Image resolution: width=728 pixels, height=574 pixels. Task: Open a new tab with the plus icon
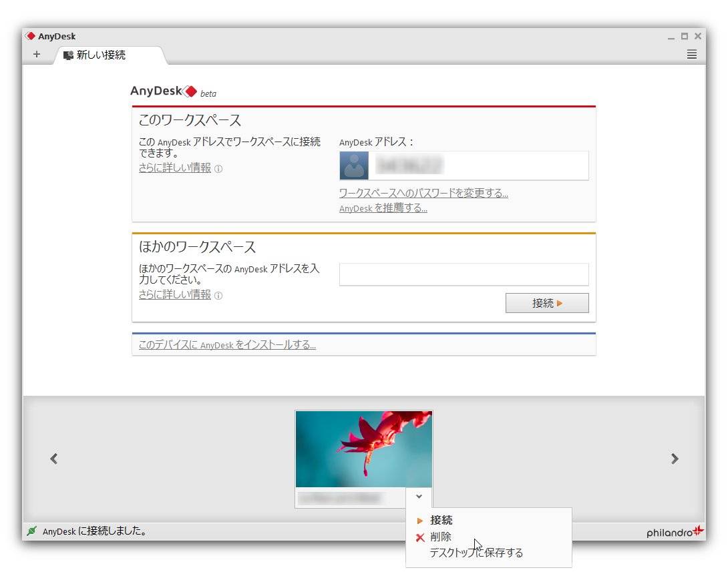pyautogui.click(x=37, y=54)
